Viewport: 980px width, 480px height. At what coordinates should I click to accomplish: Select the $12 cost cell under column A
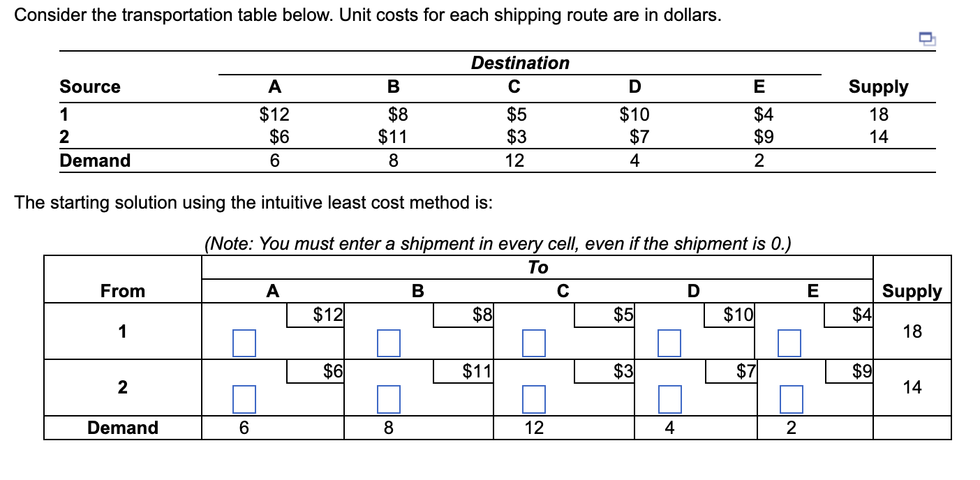pyautogui.click(x=326, y=315)
